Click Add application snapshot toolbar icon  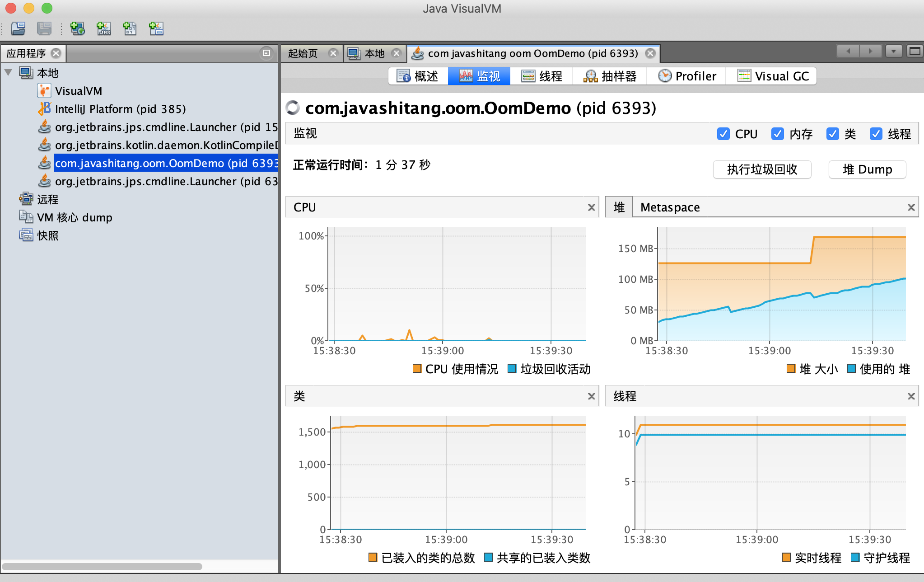click(x=156, y=28)
